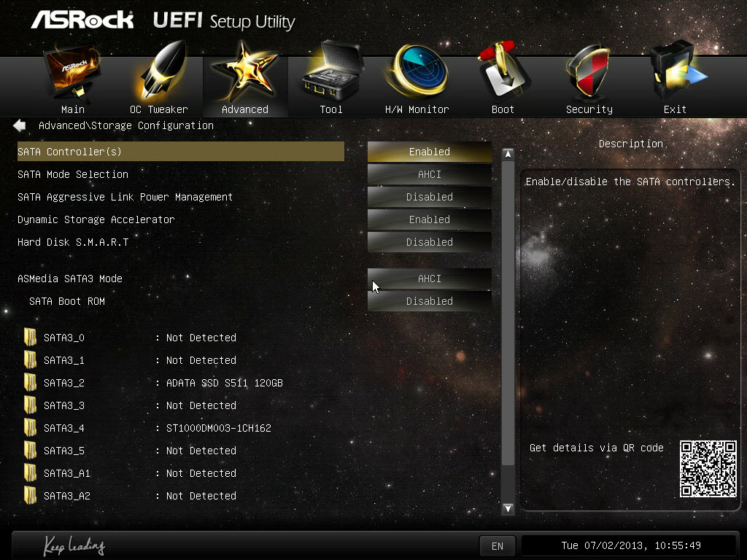
Task: Change the Dynamic Storage Accelerator value
Action: pyautogui.click(x=429, y=219)
